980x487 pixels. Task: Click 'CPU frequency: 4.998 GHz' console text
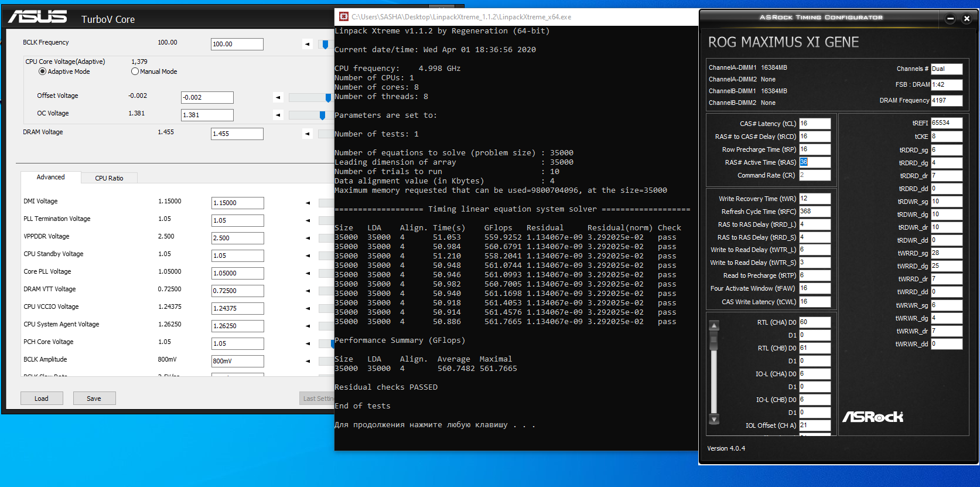(x=397, y=69)
